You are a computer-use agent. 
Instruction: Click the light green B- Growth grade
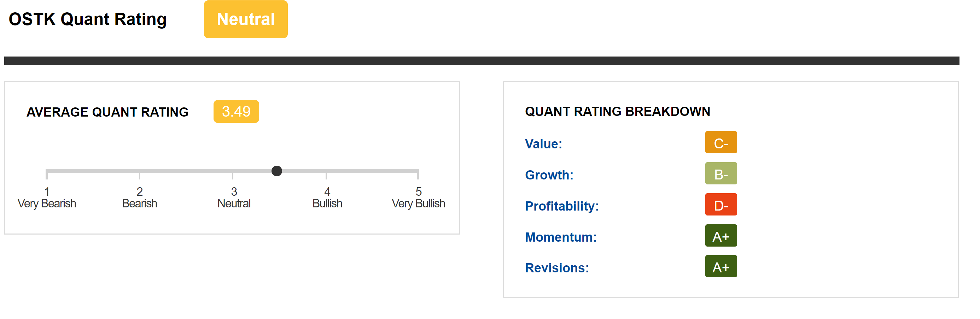[721, 174]
